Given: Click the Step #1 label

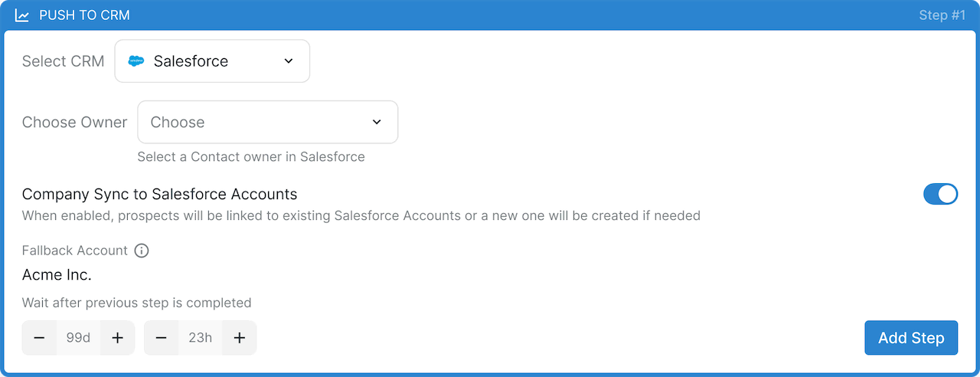Looking at the screenshot, I should 942,15.
